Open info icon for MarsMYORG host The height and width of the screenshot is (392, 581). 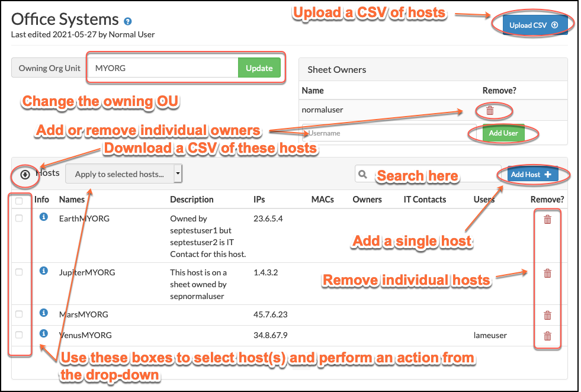(x=44, y=313)
